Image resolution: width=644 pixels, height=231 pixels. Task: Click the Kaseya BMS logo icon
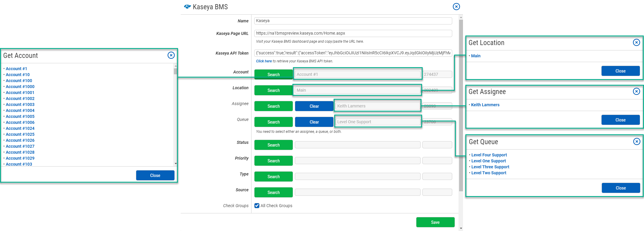187,7
